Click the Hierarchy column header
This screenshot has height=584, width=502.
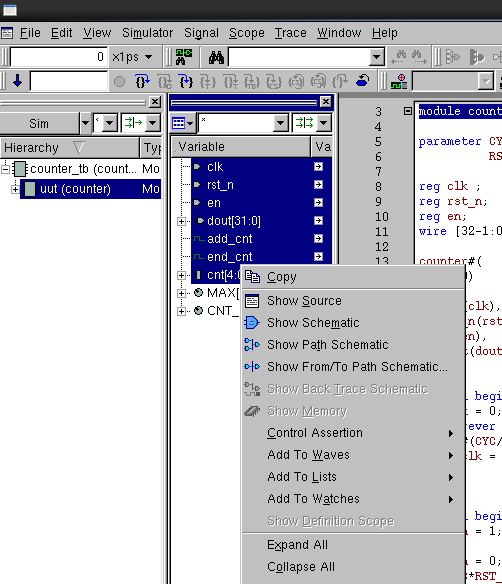tap(70, 147)
